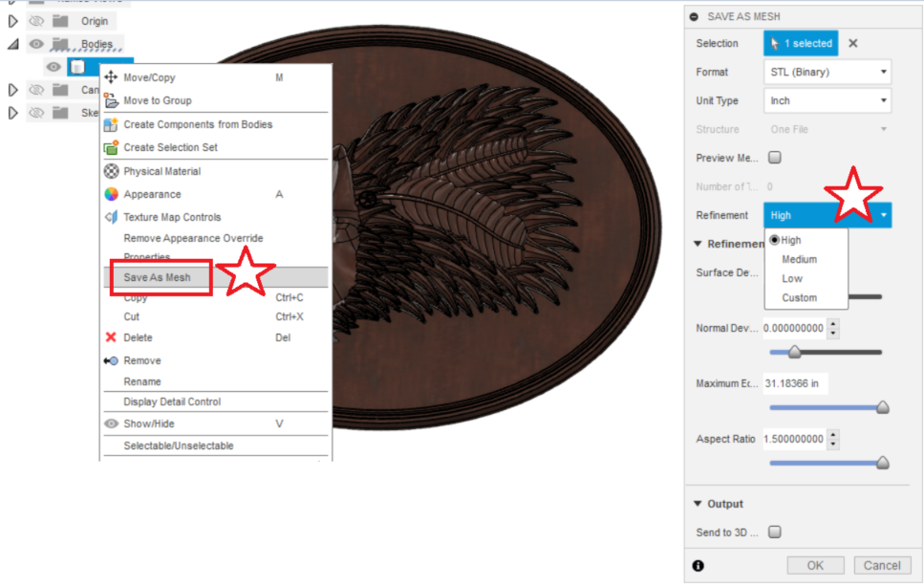Open the Format STL (Binary) dropdown
Viewport: 924px width, 586px height.
[827, 72]
